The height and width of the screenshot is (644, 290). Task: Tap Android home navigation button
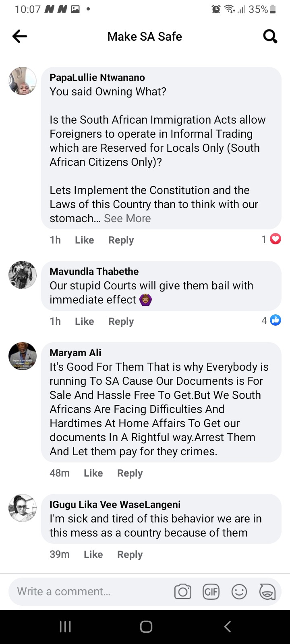pos(146,627)
